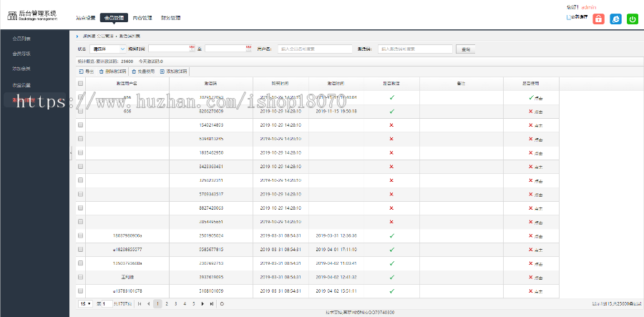Viewport: 644px width, 317px height.
Task: Check the row with code 2501905024
Action: (x=80, y=235)
